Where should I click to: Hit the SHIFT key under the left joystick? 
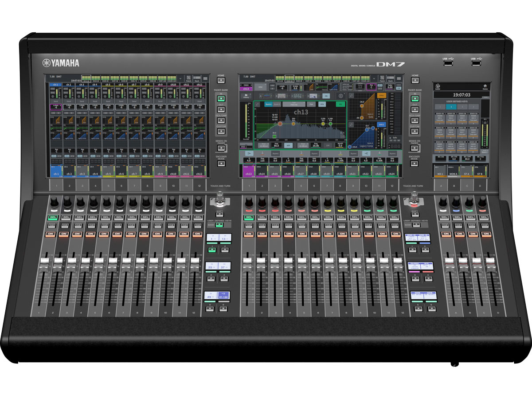[220, 215]
